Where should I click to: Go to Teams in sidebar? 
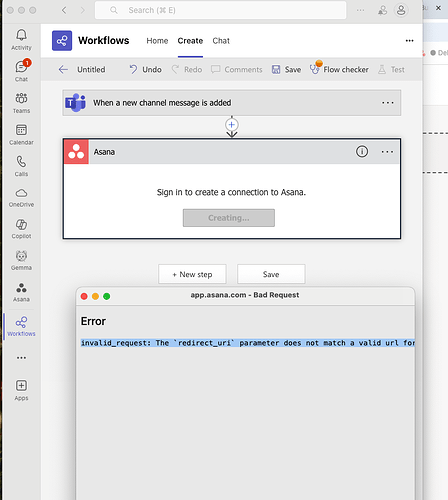(21, 103)
